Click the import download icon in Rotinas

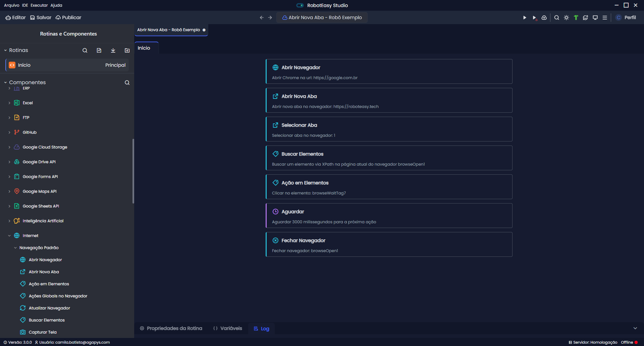coord(113,50)
